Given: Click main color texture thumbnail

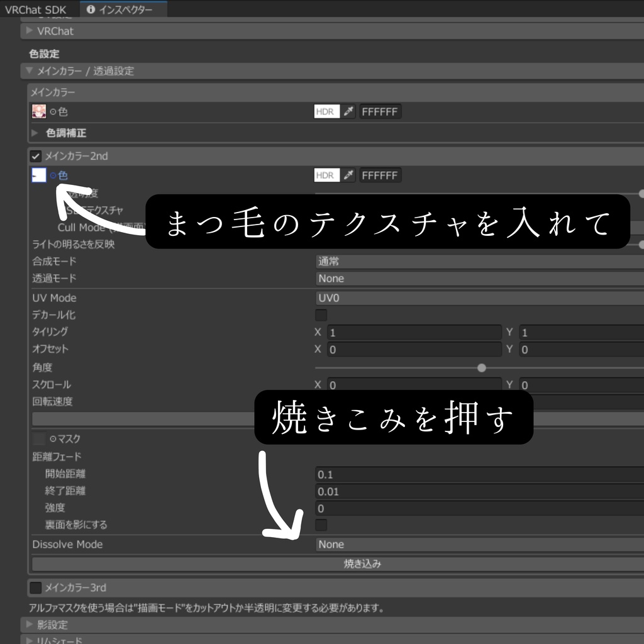Looking at the screenshot, I should 39,111.
